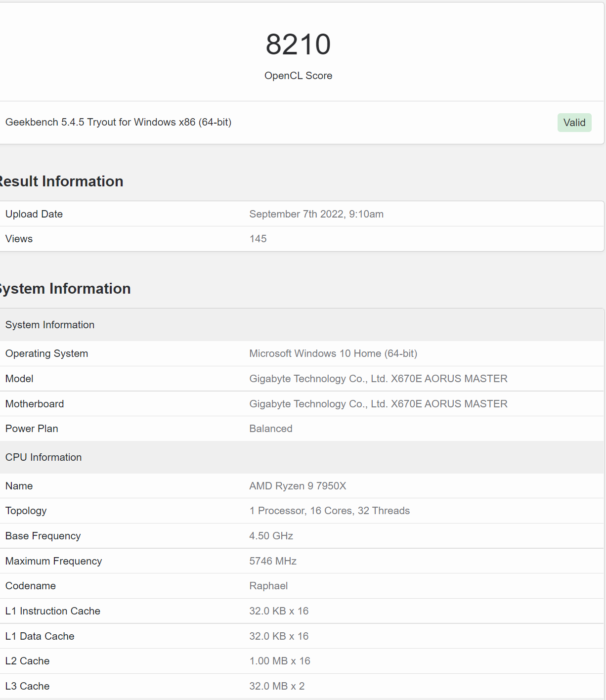
Task: Click the Microsoft Windows 10 Home value
Action: [x=333, y=353]
